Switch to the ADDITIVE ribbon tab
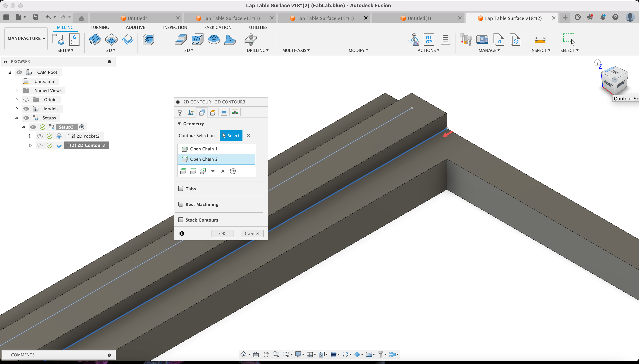The width and height of the screenshot is (639, 364). (x=135, y=27)
